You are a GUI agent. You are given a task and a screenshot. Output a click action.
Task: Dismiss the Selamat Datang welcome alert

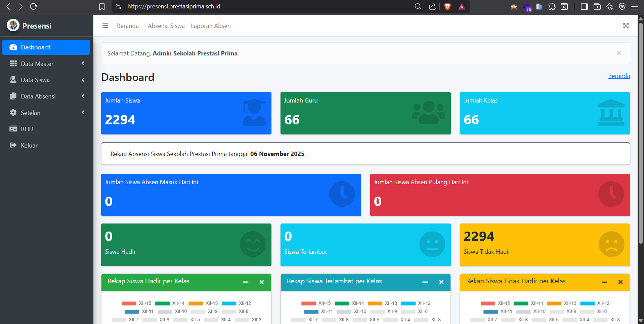pyautogui.click(x=618, y=53)
